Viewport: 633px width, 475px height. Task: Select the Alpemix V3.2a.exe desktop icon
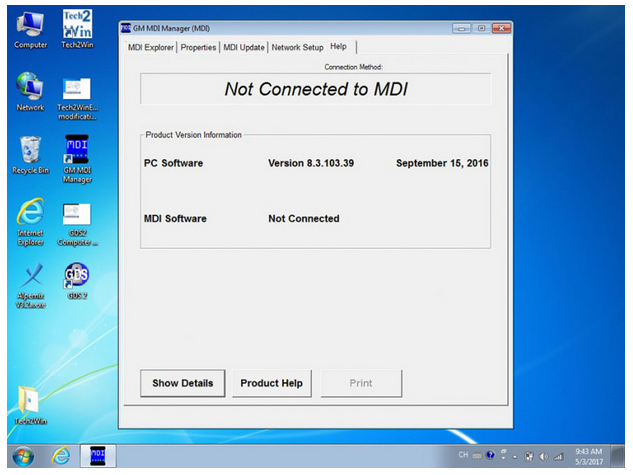(30, 286)
